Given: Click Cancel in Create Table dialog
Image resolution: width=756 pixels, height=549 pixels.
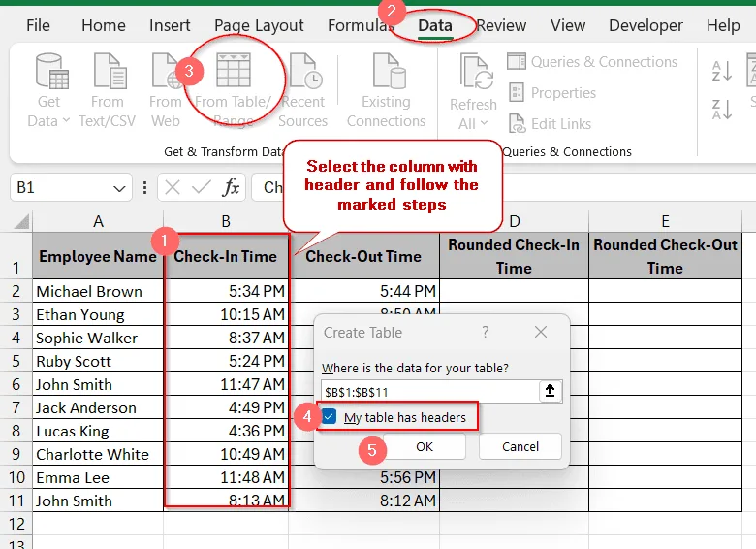Looking at the screenshot, I should tap(520, 447).
